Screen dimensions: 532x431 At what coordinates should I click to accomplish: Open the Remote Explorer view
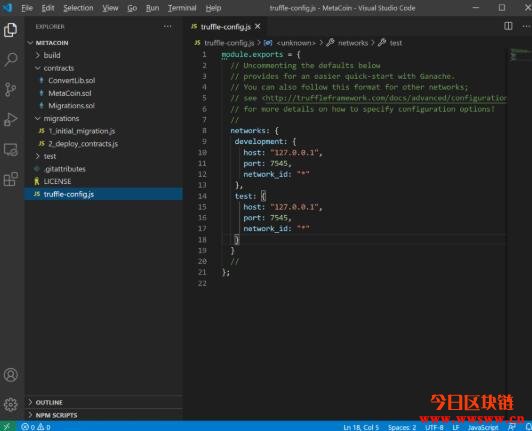point(11,149)
